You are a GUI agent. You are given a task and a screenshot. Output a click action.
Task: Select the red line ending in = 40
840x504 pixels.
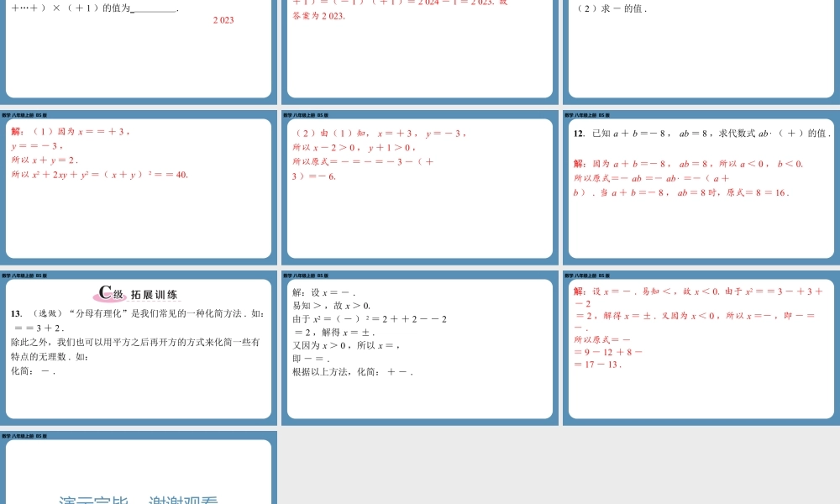pyautogui.click(x=99, y=175)
